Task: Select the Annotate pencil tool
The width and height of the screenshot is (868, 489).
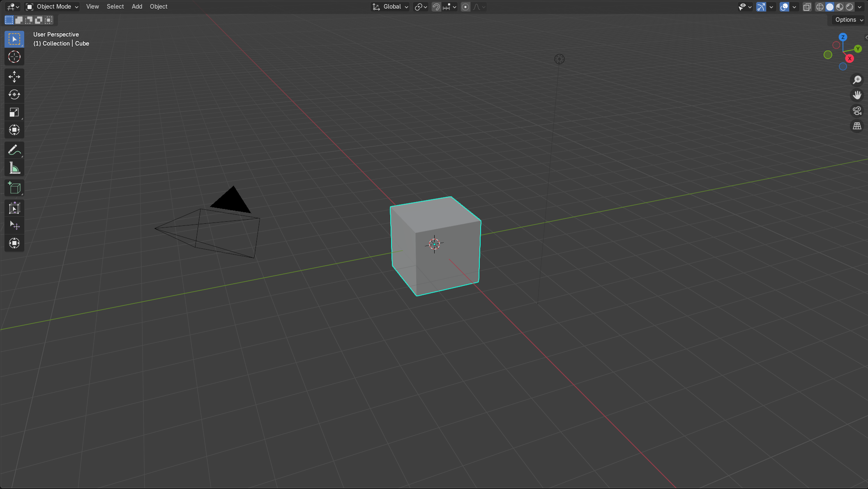Action: point(14,150)
